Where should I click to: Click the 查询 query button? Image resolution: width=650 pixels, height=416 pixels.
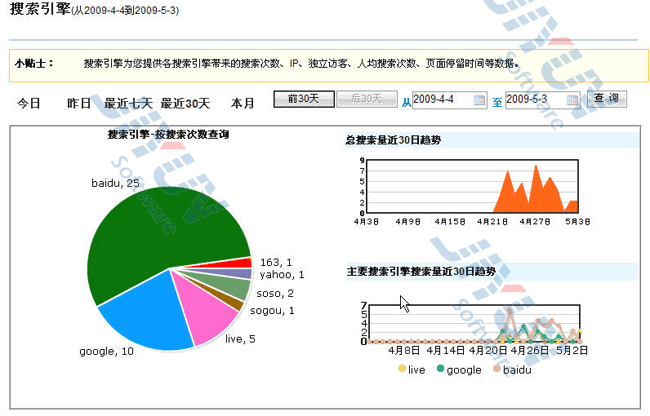(x=606, y=99)
